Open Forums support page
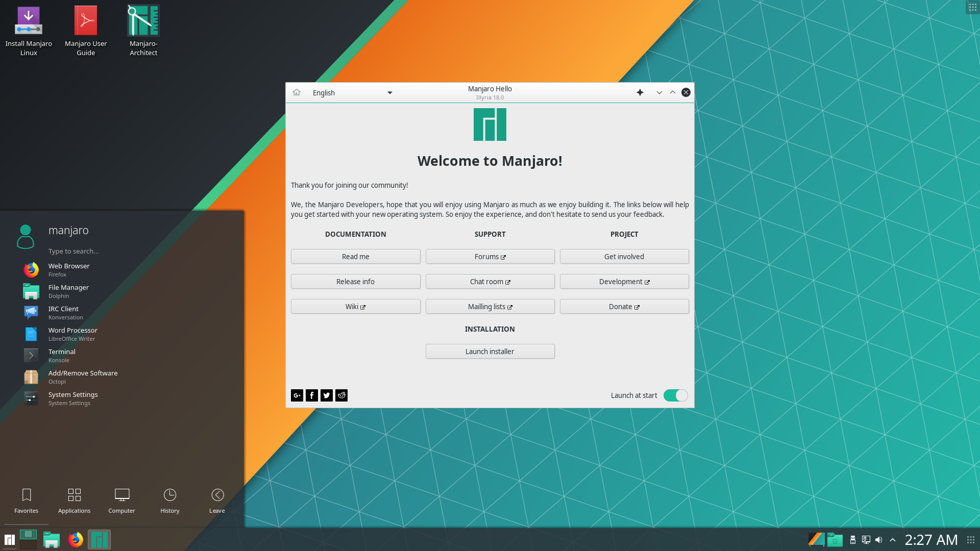Screen dimensions: 980x551 point(490,256)
